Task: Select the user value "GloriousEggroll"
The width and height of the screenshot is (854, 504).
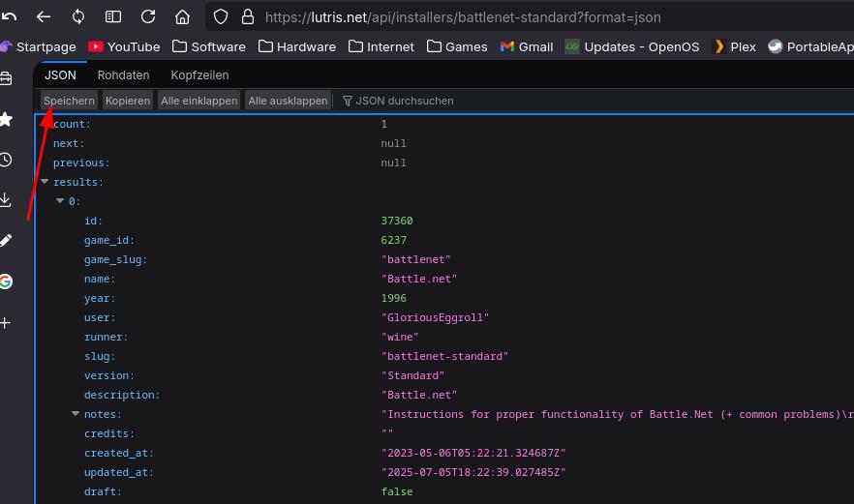Action: [x=435, y=317]
